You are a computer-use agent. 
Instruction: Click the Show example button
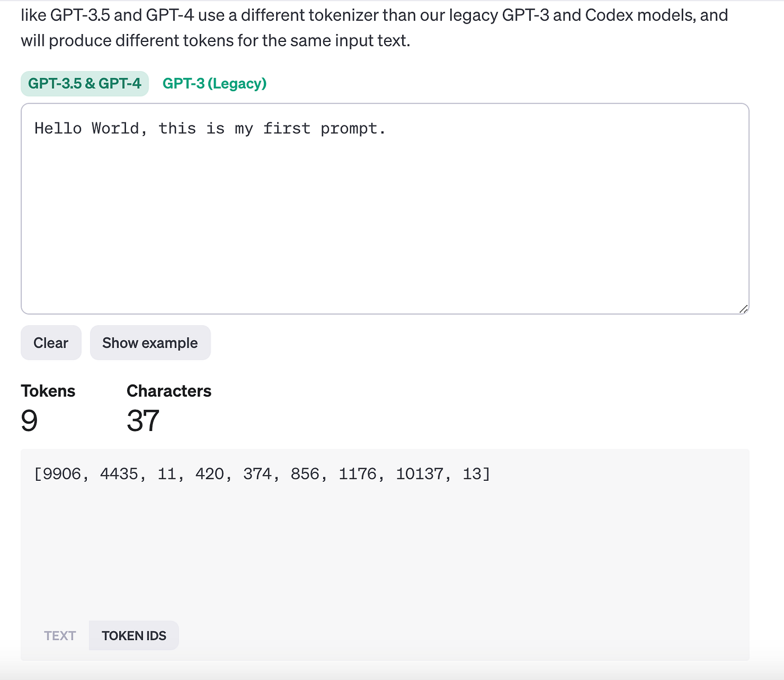click(150, 343)
